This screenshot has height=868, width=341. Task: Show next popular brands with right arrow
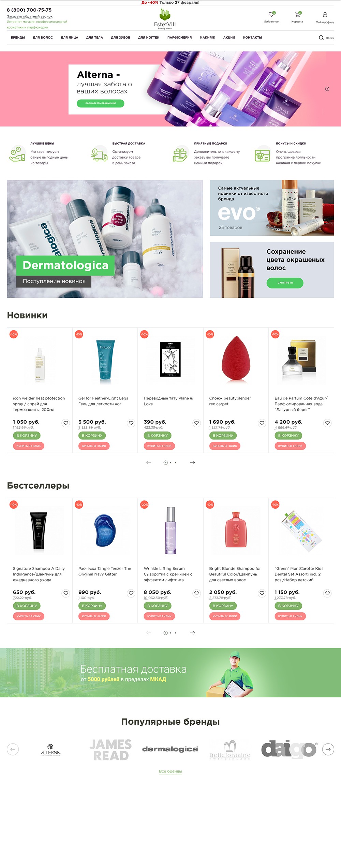(x=328, y=749)
